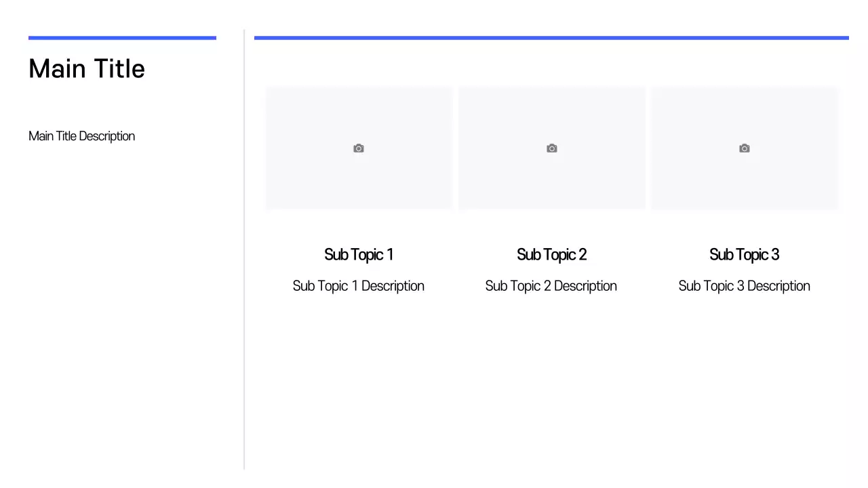The width and height of the screenshot is (868, 488).
Task: Click the camera icon above Sub Topic 3
Action: 745,148
